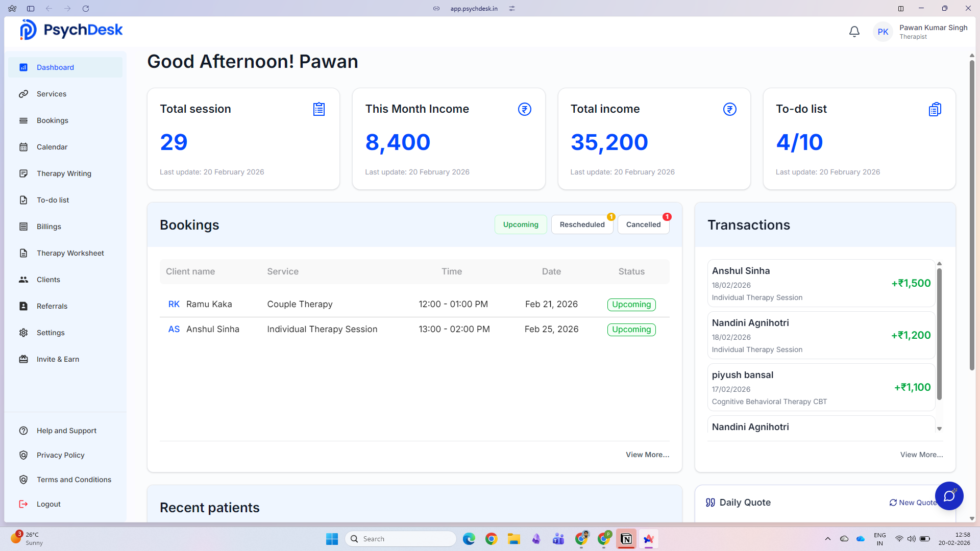Expand the Nandini Agnihotri transaction chevron
The height and width of the screenshot is (551, 980).
click(x=939, y=429)
